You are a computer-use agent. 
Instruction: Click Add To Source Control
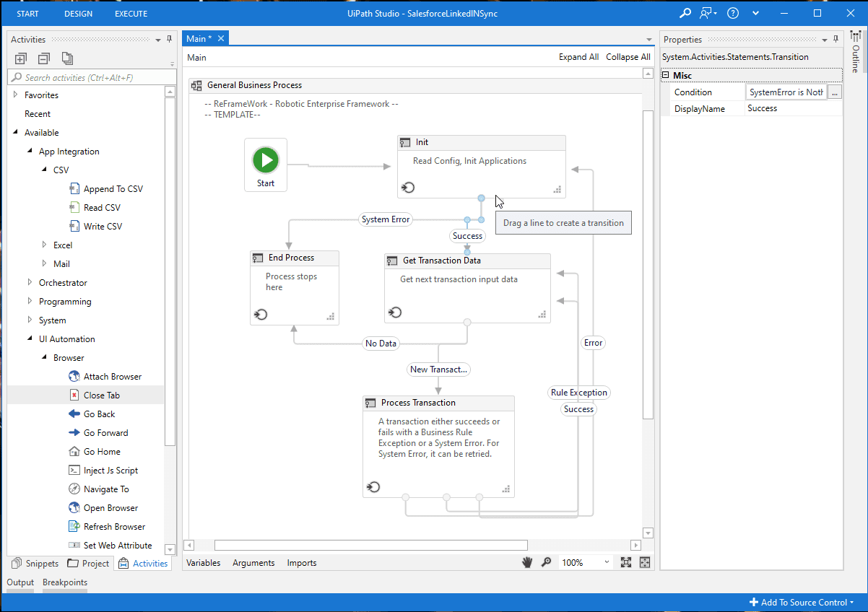(801, 602)
